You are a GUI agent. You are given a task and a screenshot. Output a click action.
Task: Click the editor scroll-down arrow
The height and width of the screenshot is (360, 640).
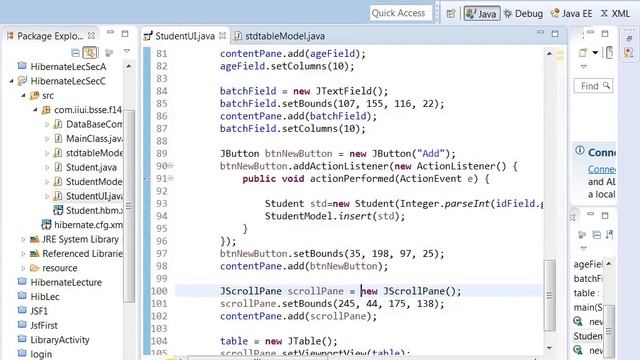549,348
